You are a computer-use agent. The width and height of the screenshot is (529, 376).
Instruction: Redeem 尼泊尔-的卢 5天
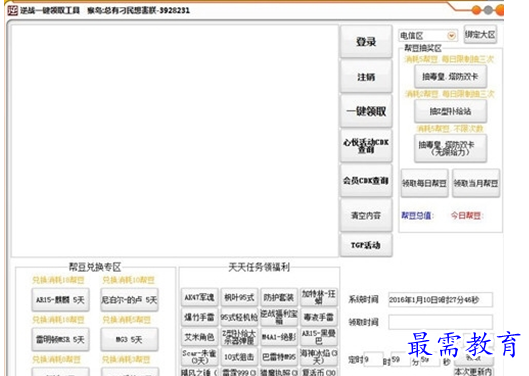point(130,300)
